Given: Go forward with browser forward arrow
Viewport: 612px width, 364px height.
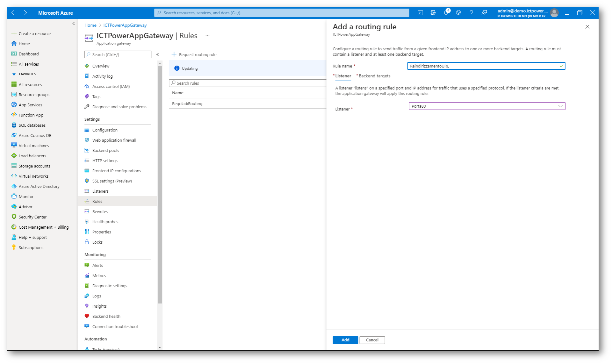Looking at the screenshot, I should point(25,13).
